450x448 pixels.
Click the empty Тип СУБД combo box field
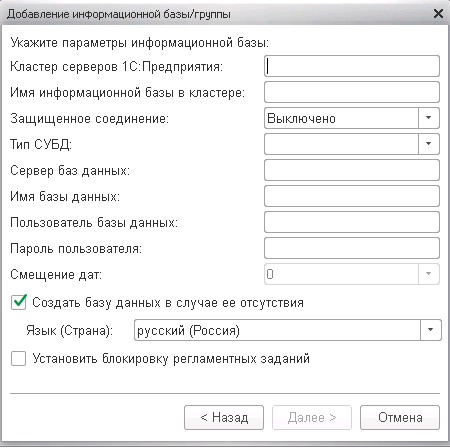coord(342,144)
